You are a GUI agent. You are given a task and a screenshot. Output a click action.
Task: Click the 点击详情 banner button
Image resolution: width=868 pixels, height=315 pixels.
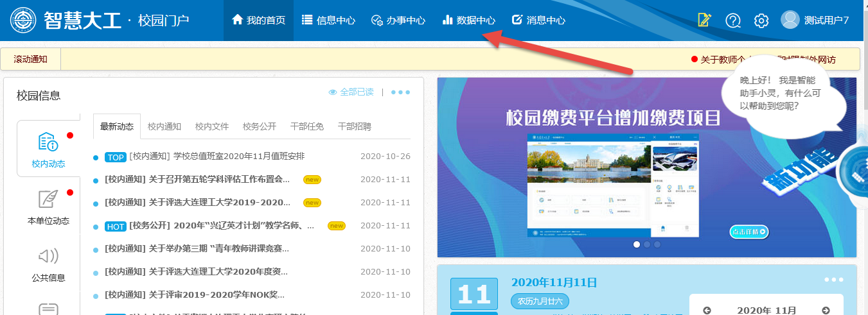tap(749, 232)
